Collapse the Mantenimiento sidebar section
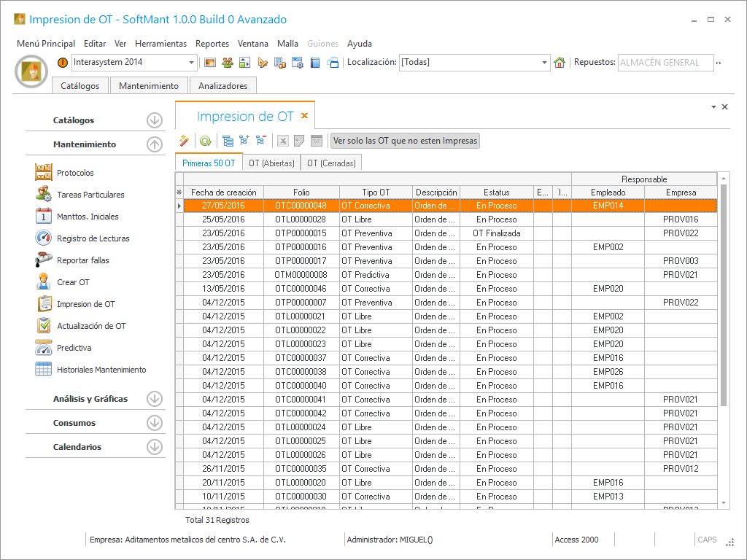The height and width of the screenshot is (560, 747). 154,144
